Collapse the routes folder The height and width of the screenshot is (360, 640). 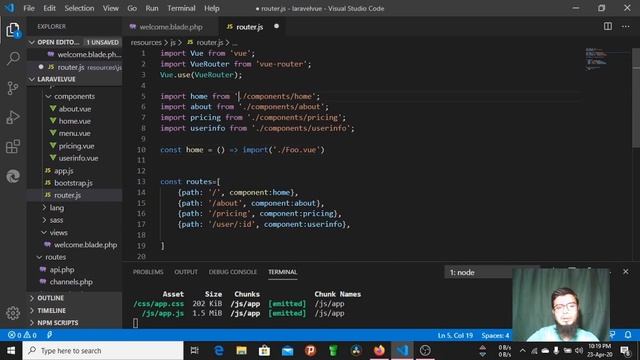pyautogui.click(x=39, y=257)
